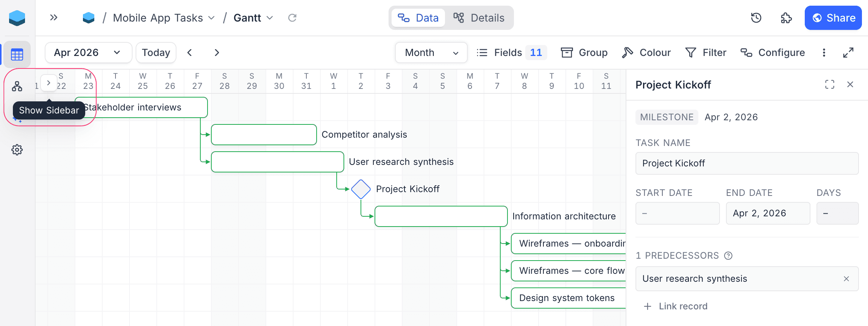
Task: Show sidebar with small chevron button
Action: click(48, 83)
